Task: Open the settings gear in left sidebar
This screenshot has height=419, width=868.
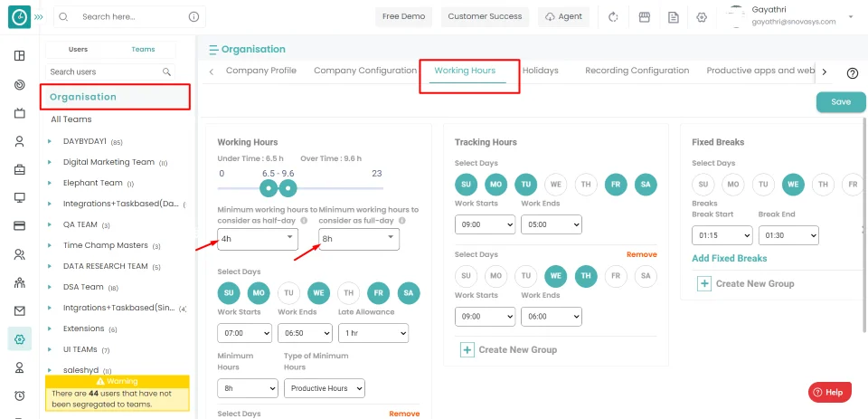Action: click(19, 338)
